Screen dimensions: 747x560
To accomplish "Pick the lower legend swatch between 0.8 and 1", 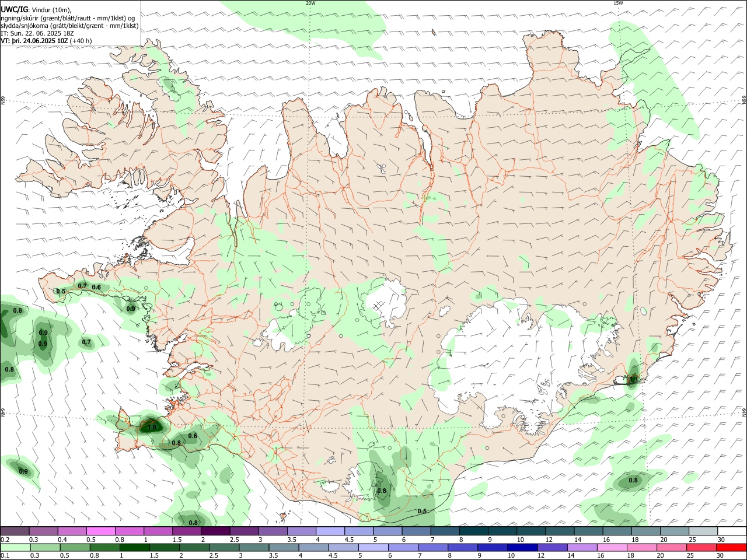I will click(x=104, y=548).
